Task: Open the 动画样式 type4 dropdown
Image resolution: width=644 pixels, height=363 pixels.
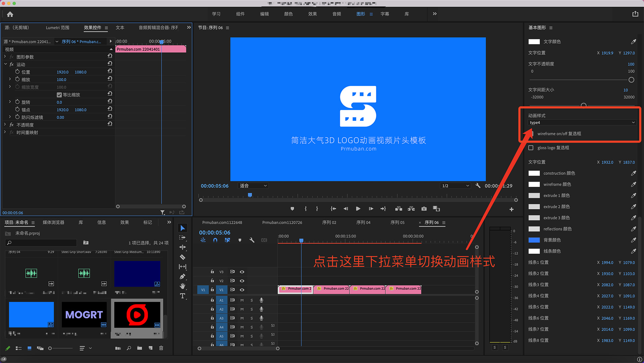Action: [582, 122]
